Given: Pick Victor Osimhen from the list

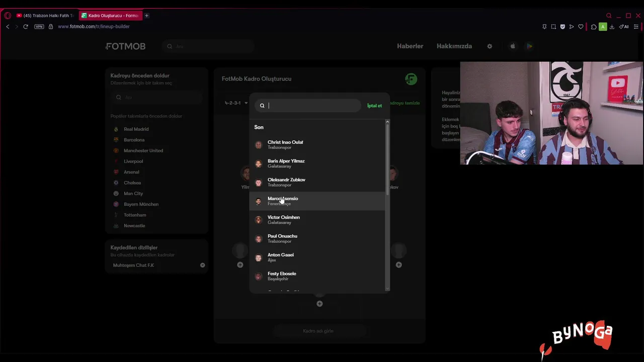Looking at the screenshot, I should [x=317, y=220].
